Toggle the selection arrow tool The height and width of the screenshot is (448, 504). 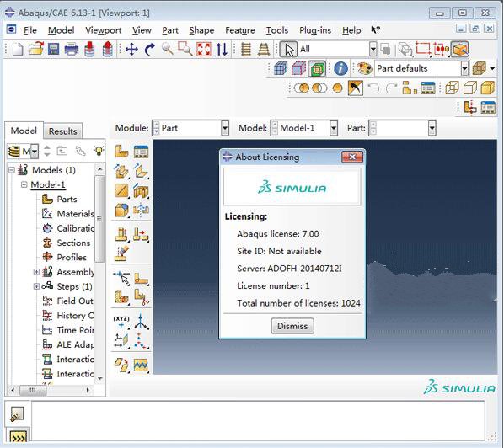click(x=288, y=50)
